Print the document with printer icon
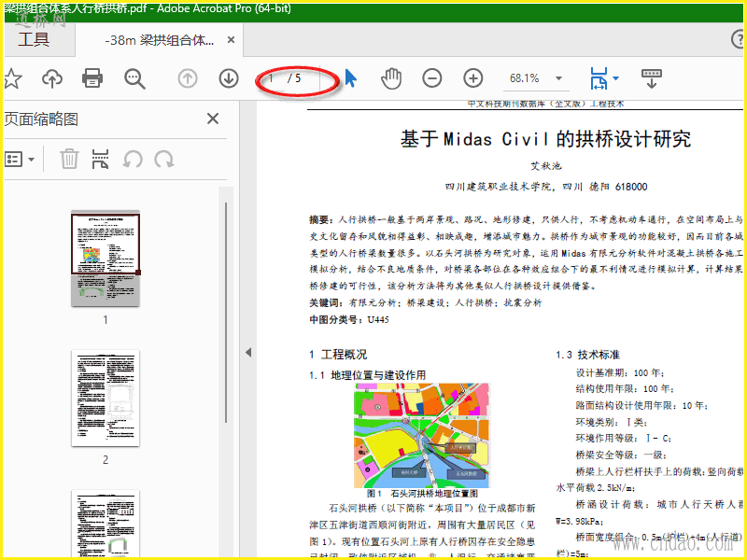 click(92, 78)
